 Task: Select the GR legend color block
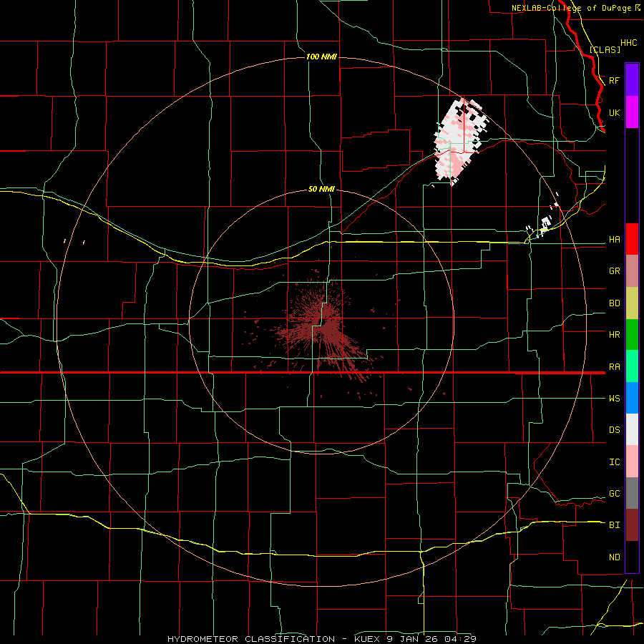632,271
